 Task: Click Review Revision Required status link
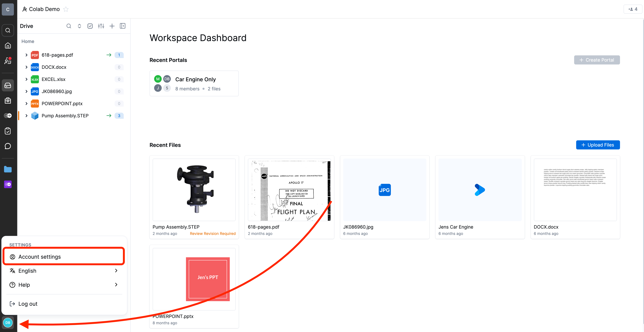tap(212, 233)
